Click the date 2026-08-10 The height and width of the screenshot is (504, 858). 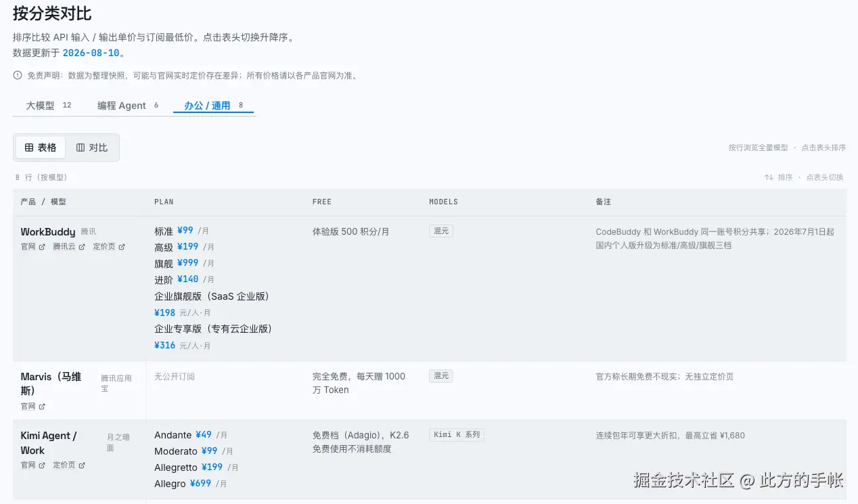tap(91, 53)
